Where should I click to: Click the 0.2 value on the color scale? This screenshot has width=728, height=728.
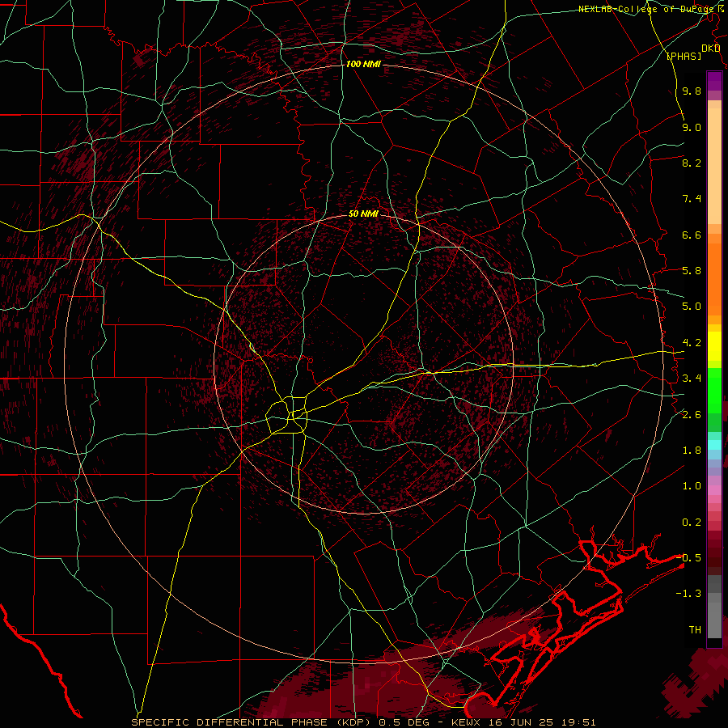click(692, 523)
